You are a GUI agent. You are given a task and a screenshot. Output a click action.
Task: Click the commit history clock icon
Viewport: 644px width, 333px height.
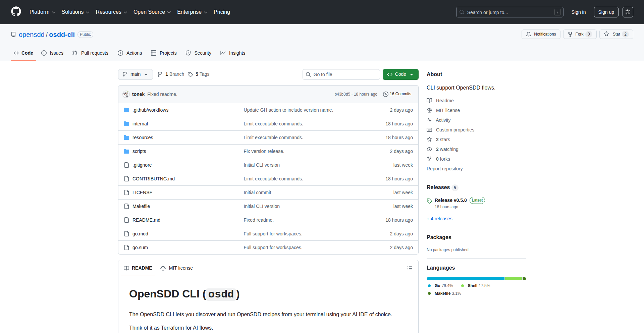386,94
